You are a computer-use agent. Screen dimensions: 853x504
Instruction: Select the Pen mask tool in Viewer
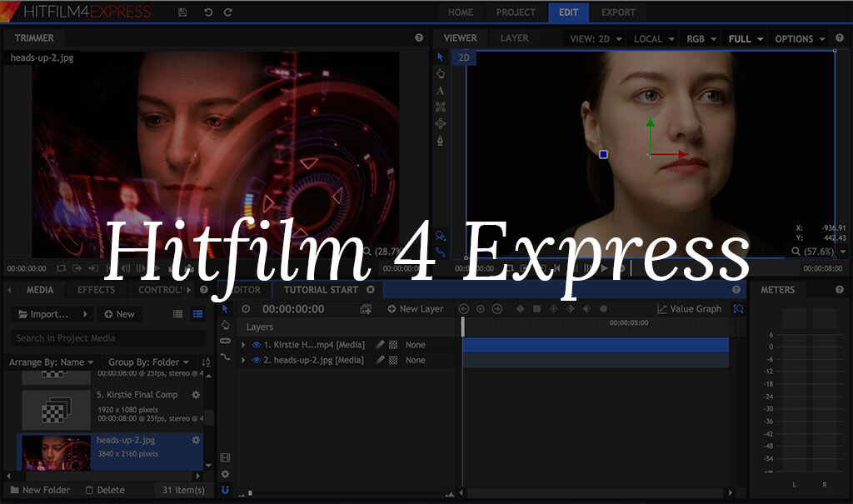tap(440, 141)
